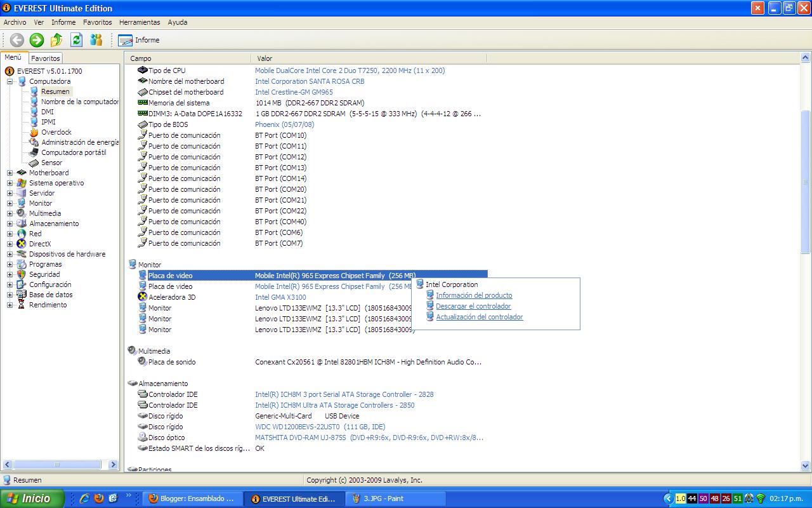This screenshot has height=508, width=812.
Task: Open the Herramientas menu
Action: click(x=140, y=22)
